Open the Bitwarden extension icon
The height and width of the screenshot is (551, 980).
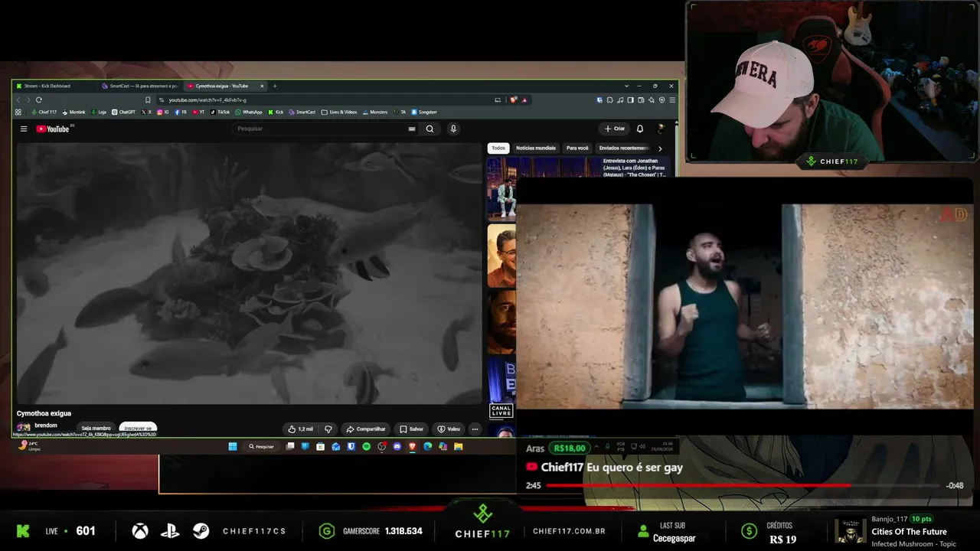click(600, 99)
